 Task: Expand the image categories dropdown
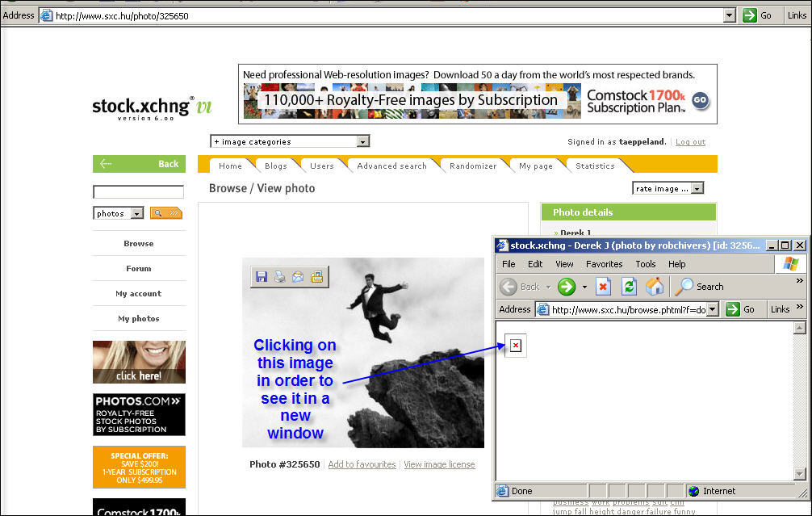tap(362, 141)
